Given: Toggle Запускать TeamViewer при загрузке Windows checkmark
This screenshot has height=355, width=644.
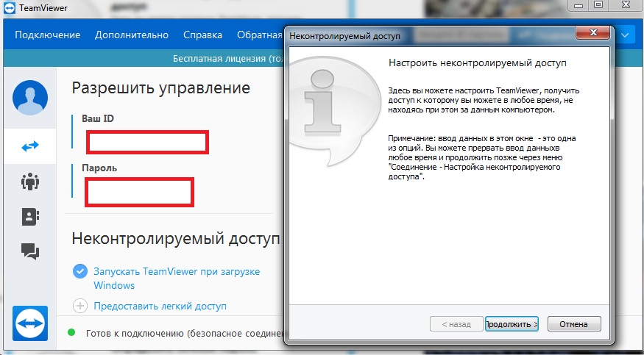Looking at the screenshot, I should click(x=80, y=271).
